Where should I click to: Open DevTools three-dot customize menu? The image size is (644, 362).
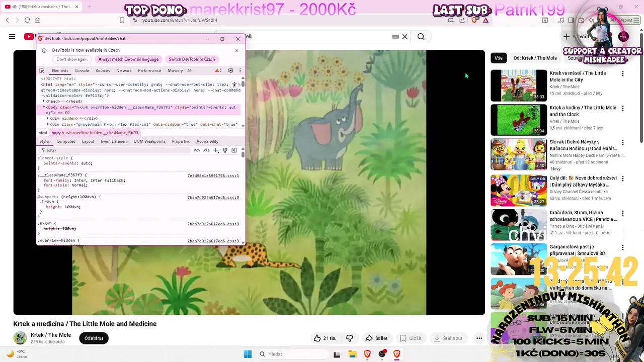click(x=240, y=70)
